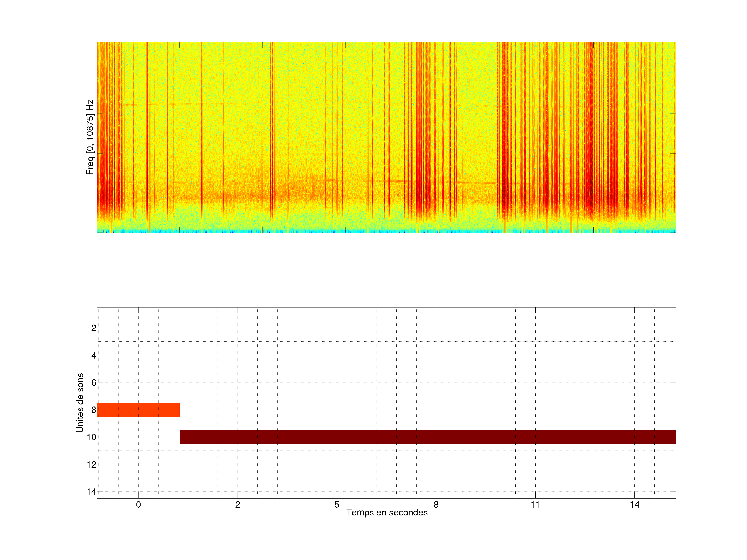
Task: Click the y-axis tick label 4
Action: [94, 355]
